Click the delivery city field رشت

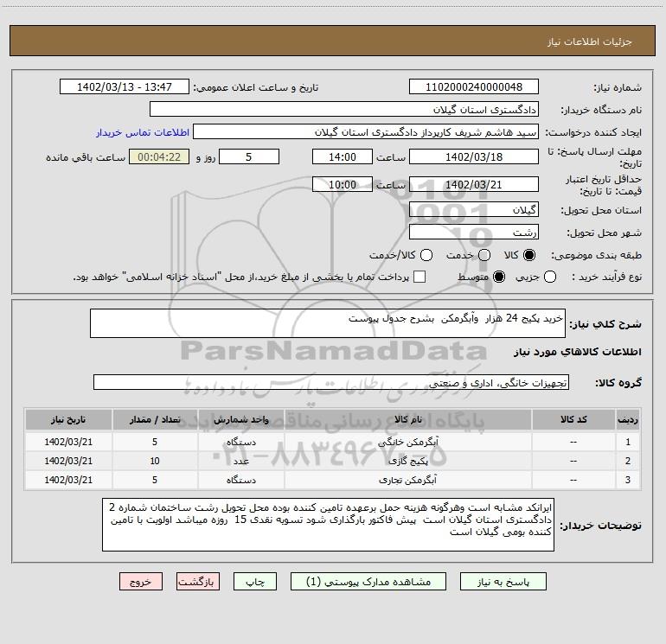pyautogui.click(x=474, y=232)
